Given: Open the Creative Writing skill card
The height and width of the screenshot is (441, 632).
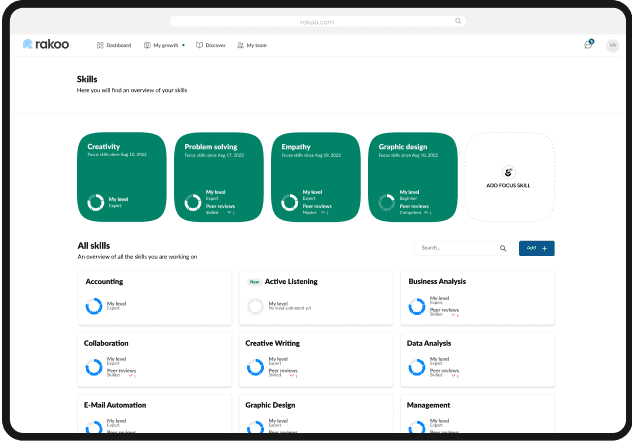Looking at the screenshot, I should point(316,360).
